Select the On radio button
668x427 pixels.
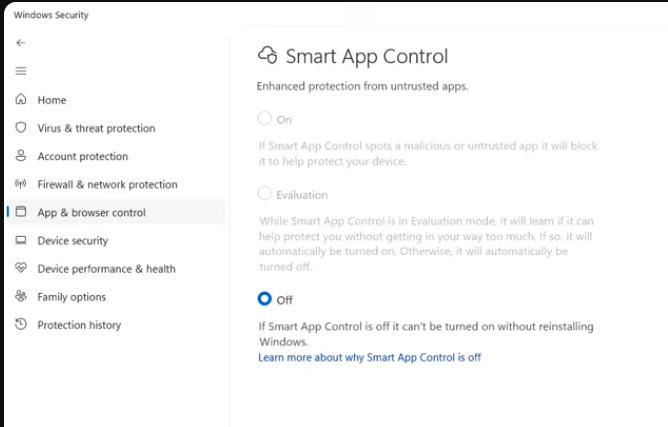[264, 118]
